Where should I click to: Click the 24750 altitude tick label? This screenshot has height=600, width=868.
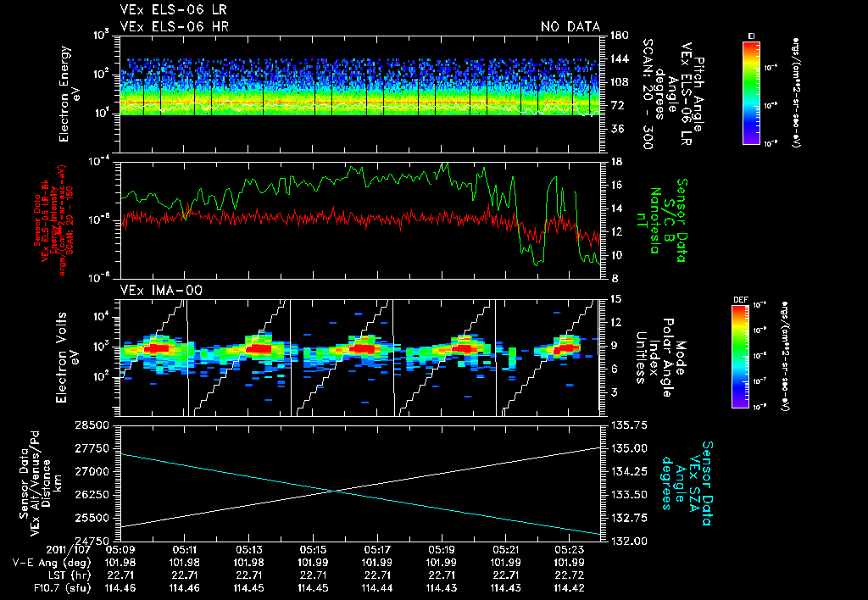[x=92, y=540]
